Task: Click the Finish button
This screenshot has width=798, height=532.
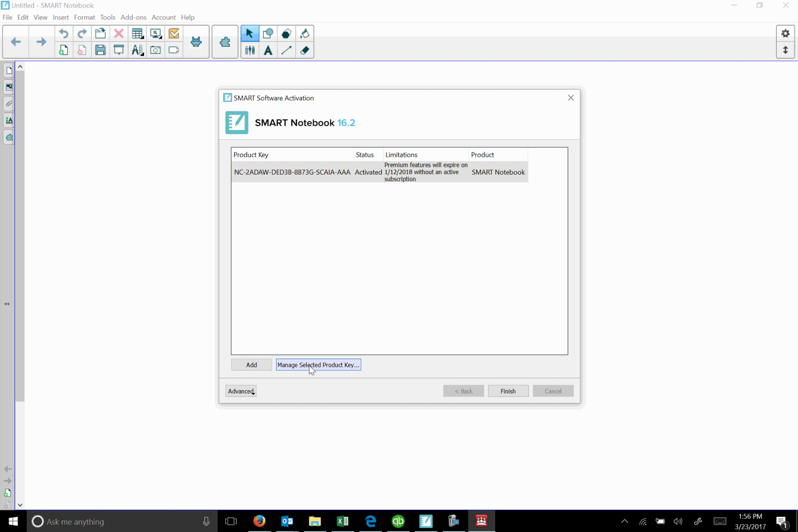Action: point(508,391)
